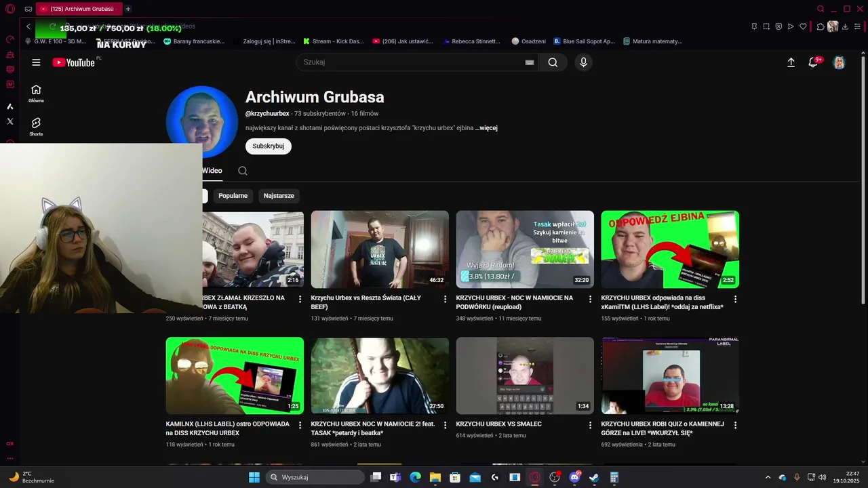Activate voice search microphone
The height and width of the screenshot is (488, 868).
point(583,62)
